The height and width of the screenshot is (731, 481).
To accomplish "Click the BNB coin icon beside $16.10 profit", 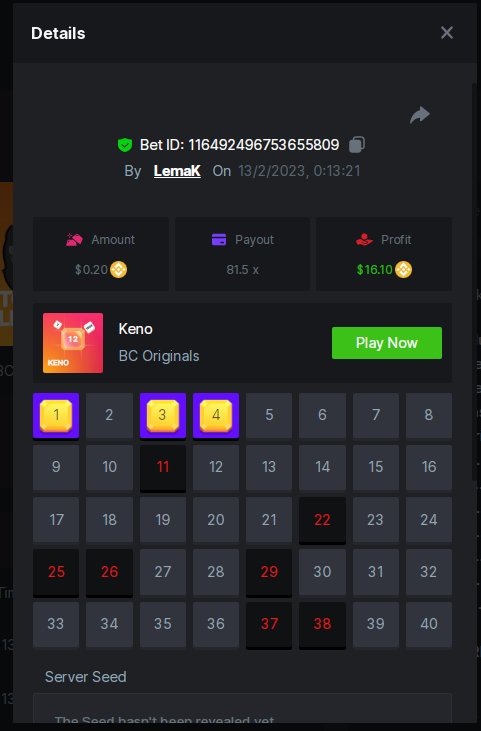I will click(x=403, y=269).
